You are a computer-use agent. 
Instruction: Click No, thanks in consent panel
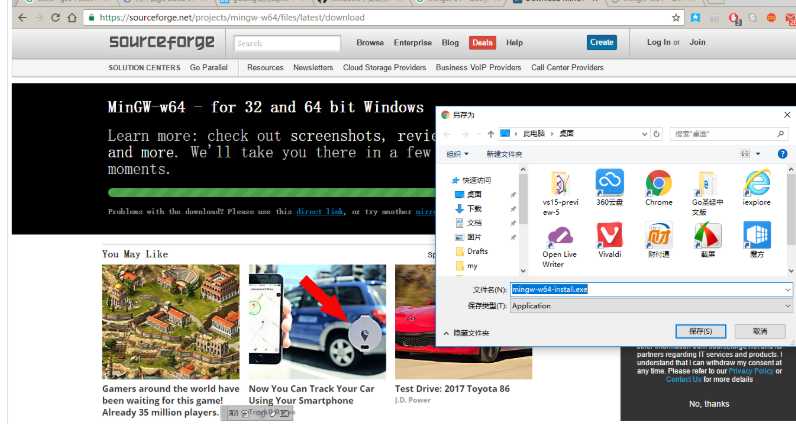click(x=709, y=404)
